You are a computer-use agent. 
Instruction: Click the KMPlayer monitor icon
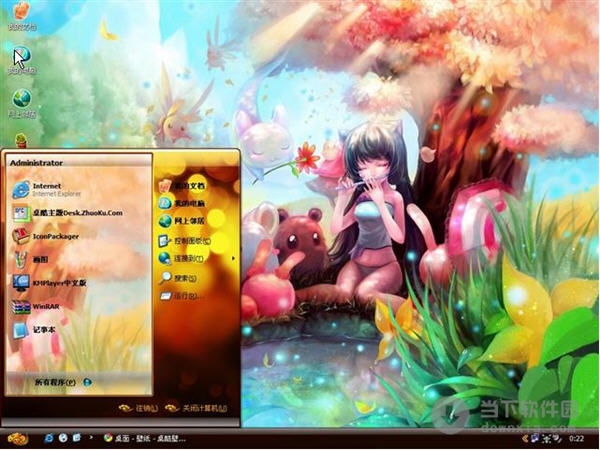[x=21, y=283]
